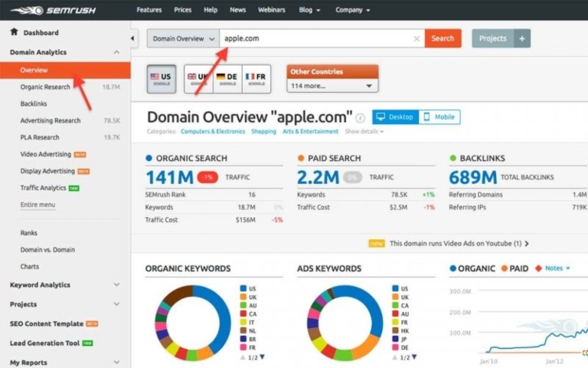Image resolution: width=588 pixels, height=368 pixels.
Task: Select the DE Google database flag
Action: 227,79
